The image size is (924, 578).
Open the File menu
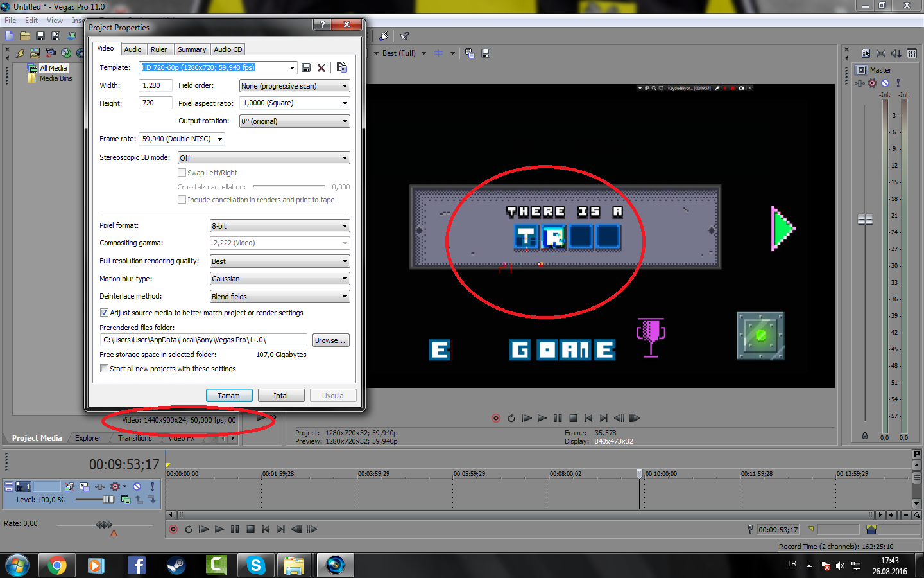[x=10, y=21]
